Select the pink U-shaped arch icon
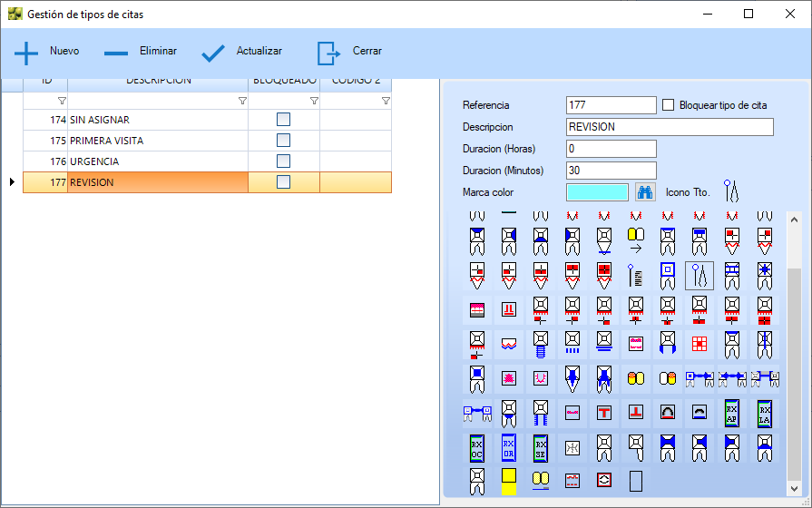This screenshot has height=508, width=812. pyautogui.click(x=541, y=378)
